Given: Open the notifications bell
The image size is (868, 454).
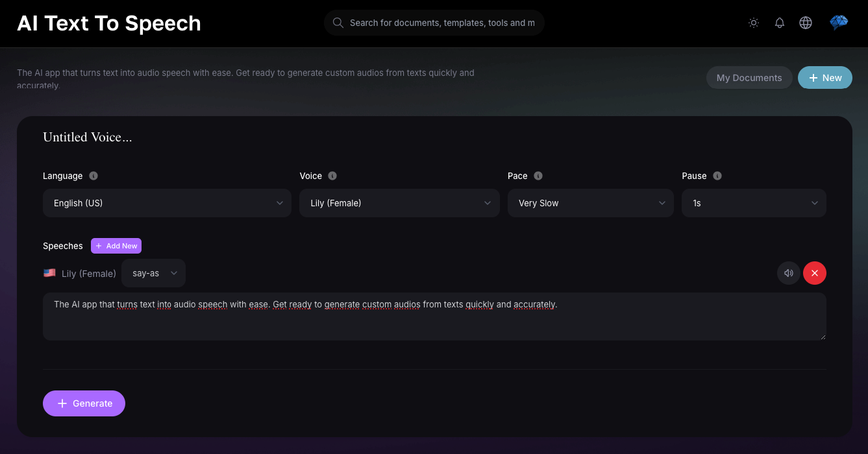Looking at the screenshot, I should (x=780, y=23).
